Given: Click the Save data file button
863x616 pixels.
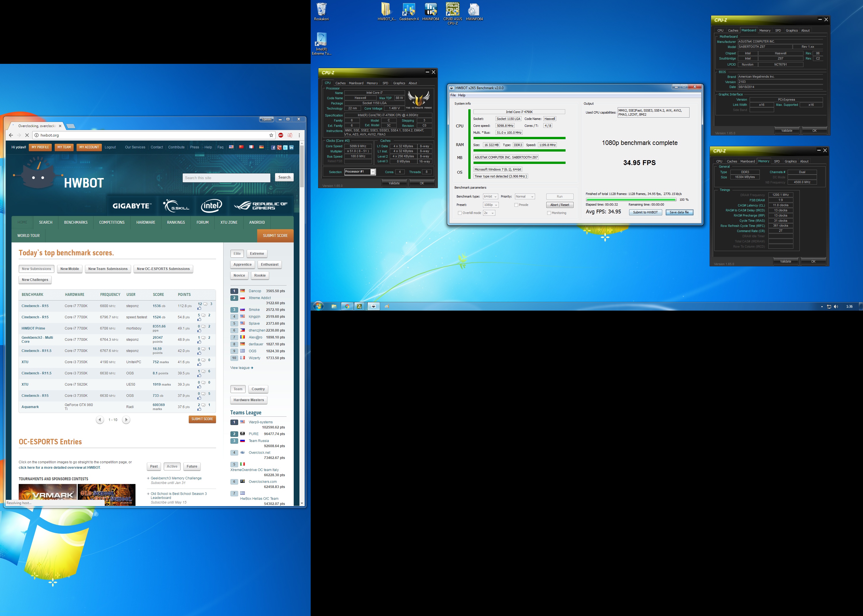Looking at the screenshot, I should [x=679, y=213].
